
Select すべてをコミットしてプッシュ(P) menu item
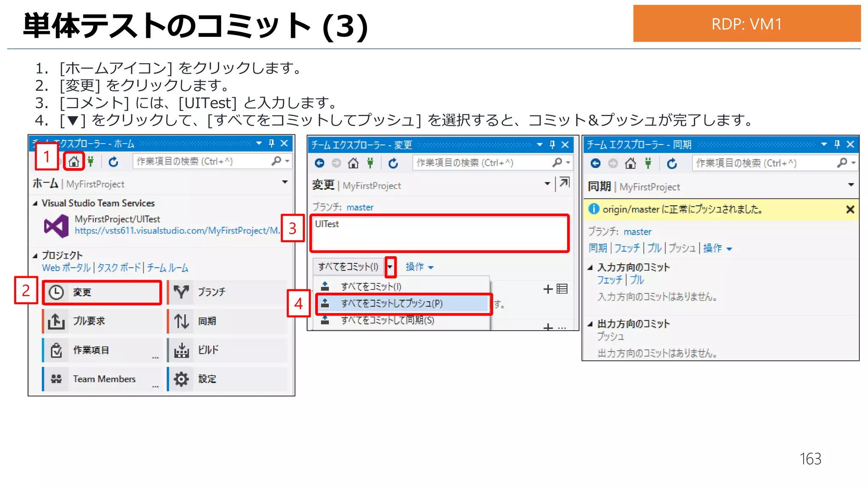[403, 303]
